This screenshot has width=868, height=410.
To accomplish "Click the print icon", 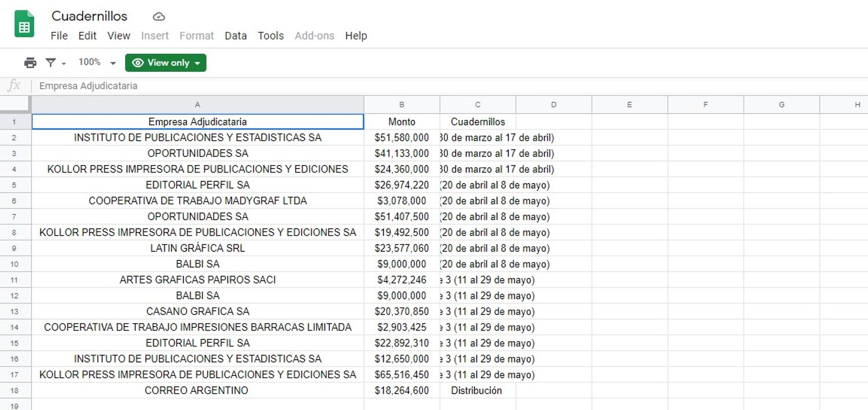I will tap(30, 63).
